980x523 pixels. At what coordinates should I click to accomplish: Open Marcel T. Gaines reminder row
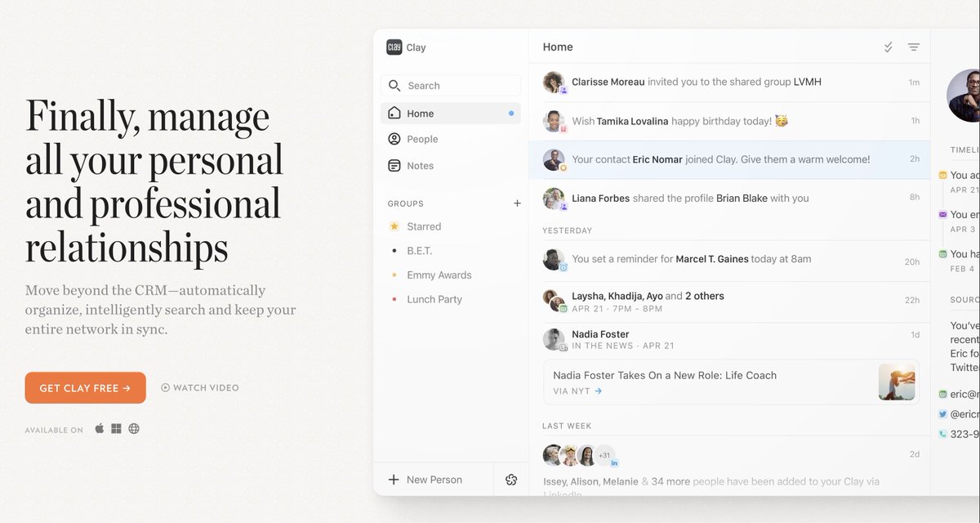(x=731, y=260)
